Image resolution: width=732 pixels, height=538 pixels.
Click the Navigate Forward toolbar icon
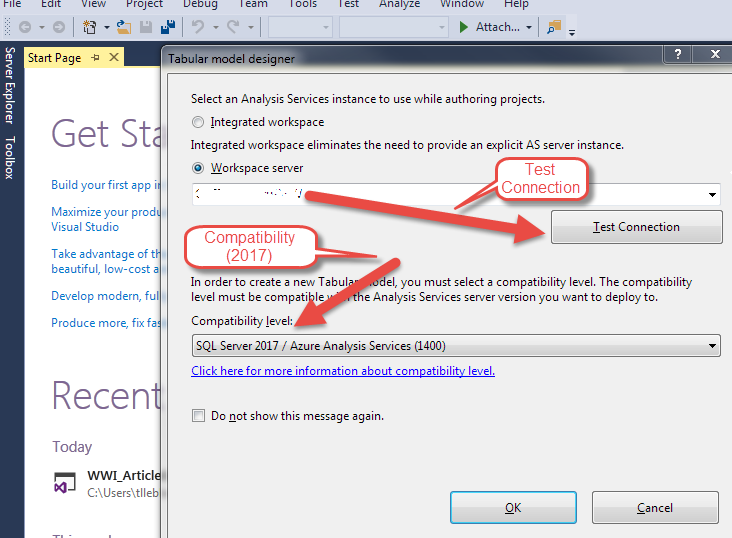pyautogui.click(x=59, y=28)
